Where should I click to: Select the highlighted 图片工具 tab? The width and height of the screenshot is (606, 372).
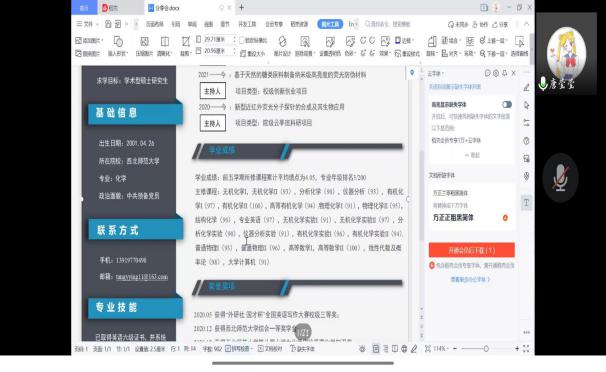[330, 24]
